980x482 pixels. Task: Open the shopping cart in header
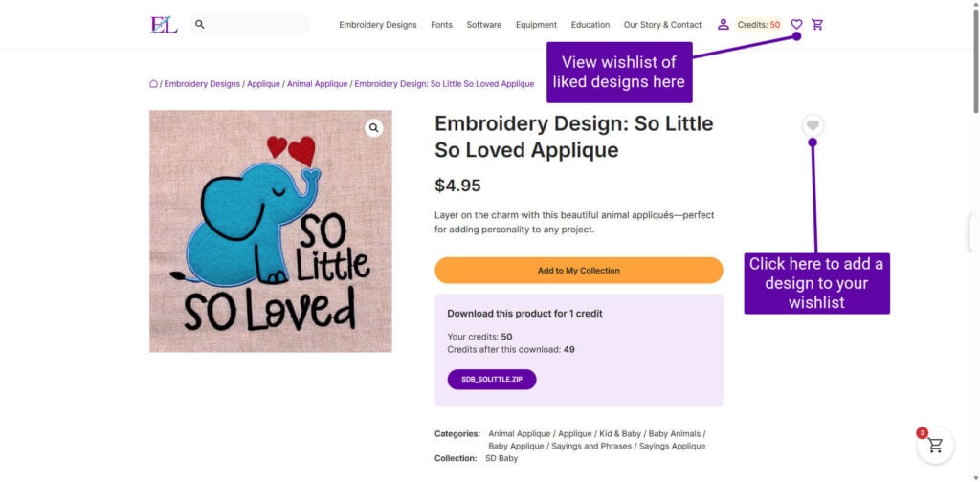(x=817, y=25)
